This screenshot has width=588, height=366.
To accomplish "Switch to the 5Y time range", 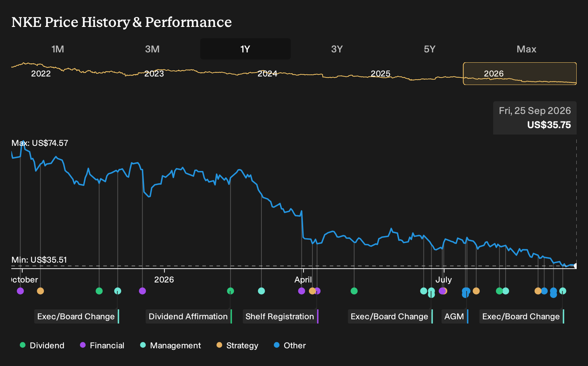I will 430,49.
